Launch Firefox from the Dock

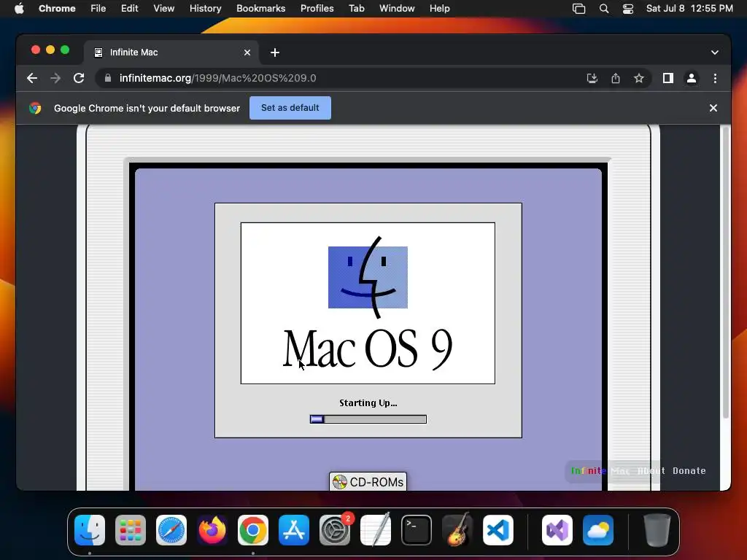212,530
